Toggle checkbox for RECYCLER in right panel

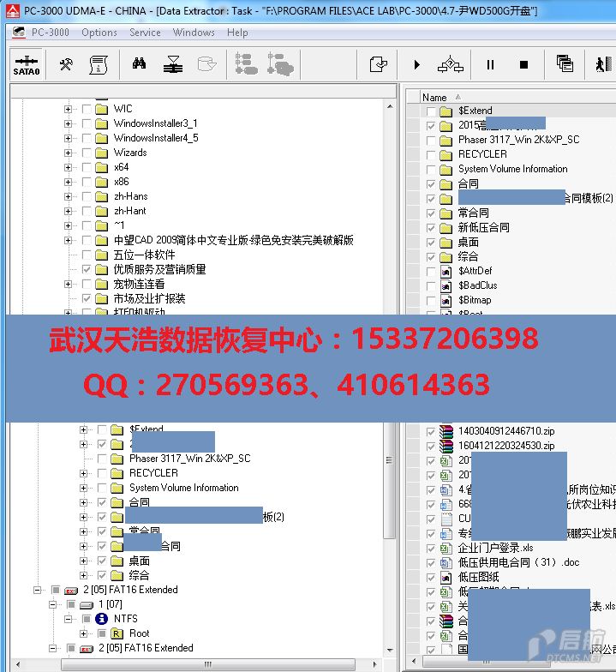[431, 154]
